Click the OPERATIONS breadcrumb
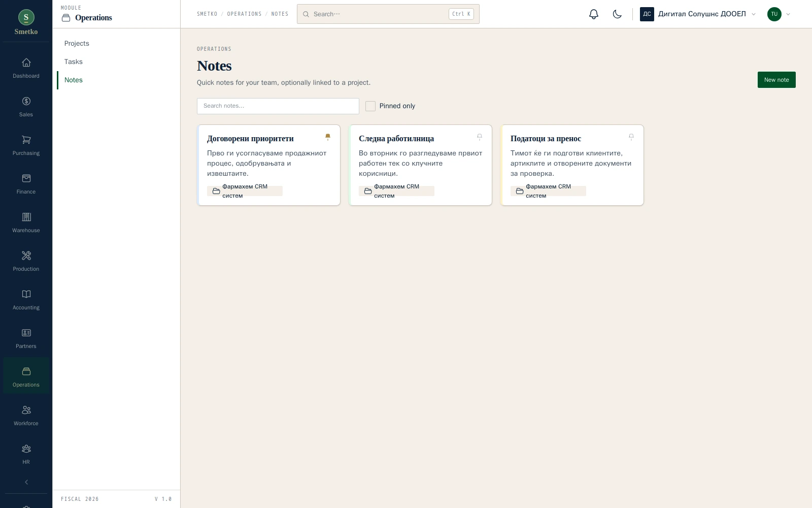812x508 pixels. click(x=244, y=14)
